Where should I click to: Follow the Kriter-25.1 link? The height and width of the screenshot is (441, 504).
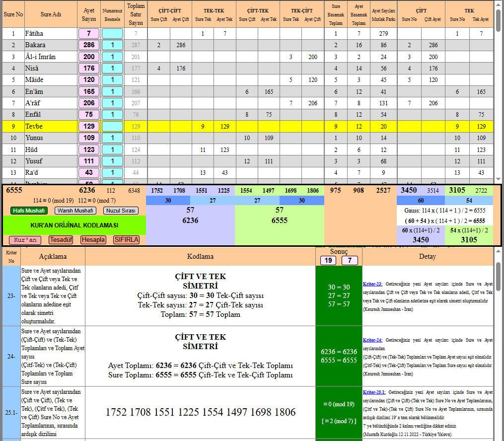coord(374,392)
